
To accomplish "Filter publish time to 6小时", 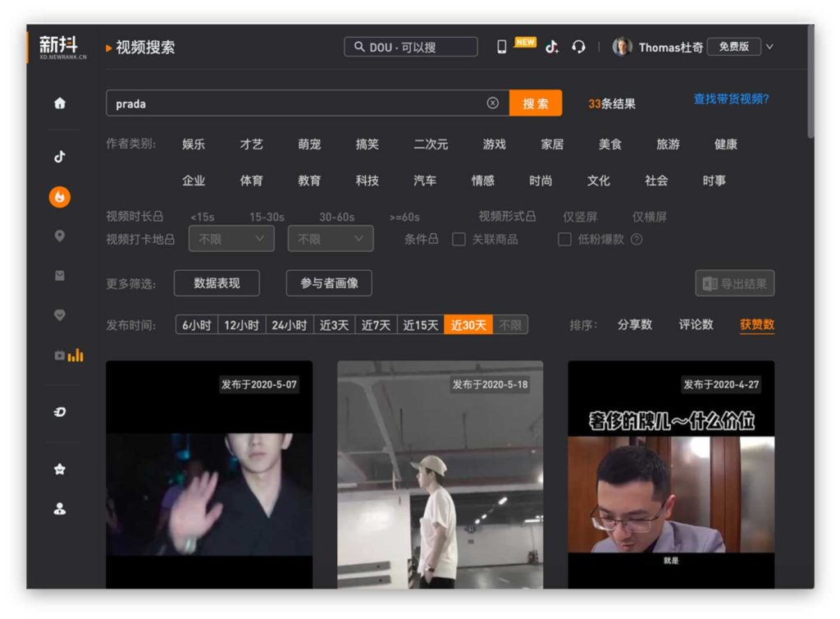I will point(197,325).
